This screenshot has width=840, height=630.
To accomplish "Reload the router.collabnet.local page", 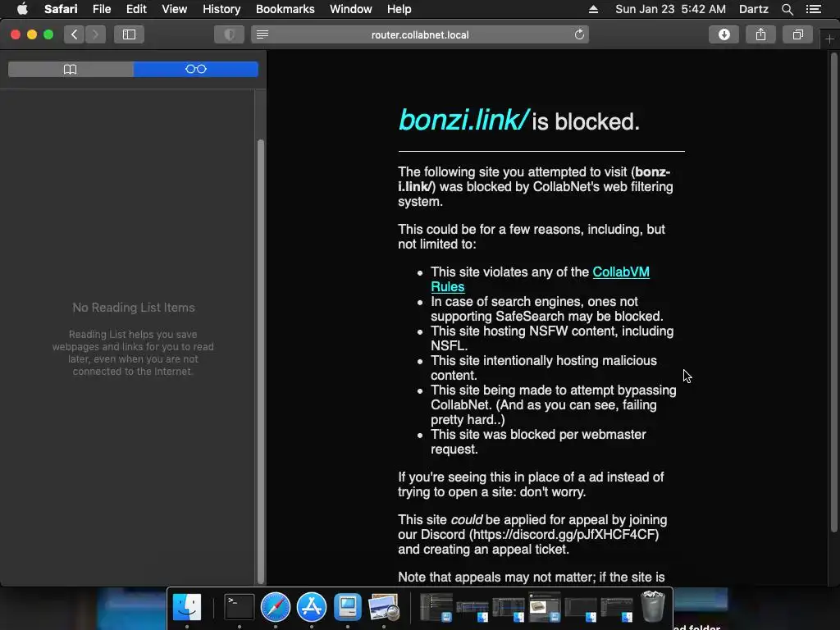I will [579, 34].
